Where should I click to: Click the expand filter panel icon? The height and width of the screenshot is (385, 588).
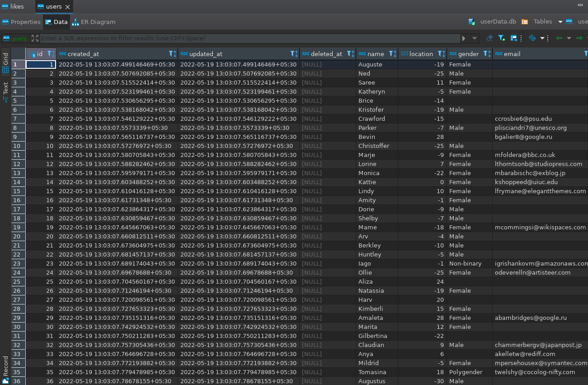click(x=35, y=38)
